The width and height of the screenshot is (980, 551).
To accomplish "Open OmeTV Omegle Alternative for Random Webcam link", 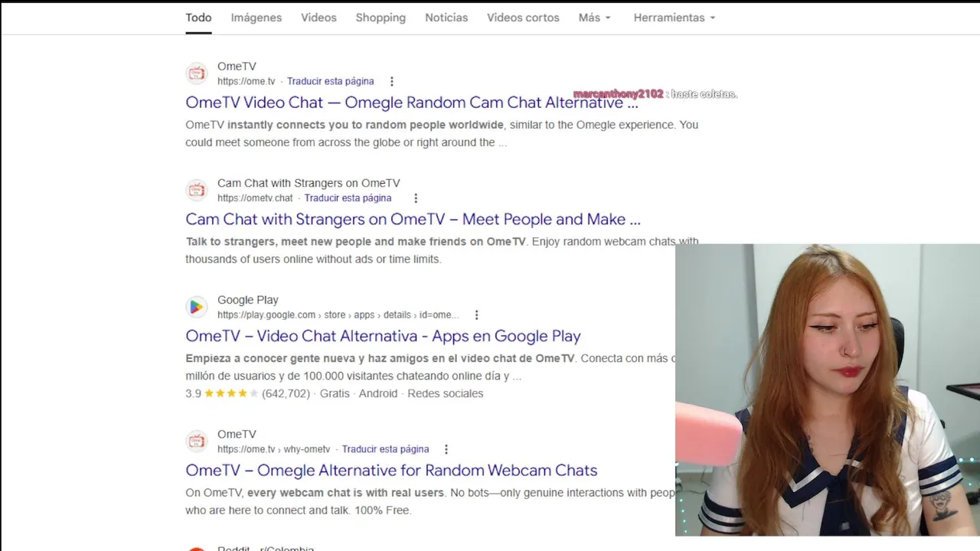I will (391, 470).
